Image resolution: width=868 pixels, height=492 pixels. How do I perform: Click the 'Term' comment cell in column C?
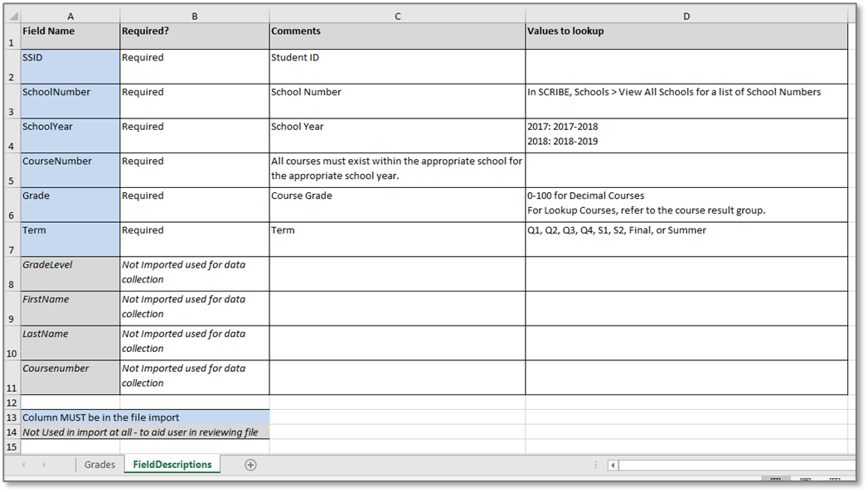tap(397, 239)
